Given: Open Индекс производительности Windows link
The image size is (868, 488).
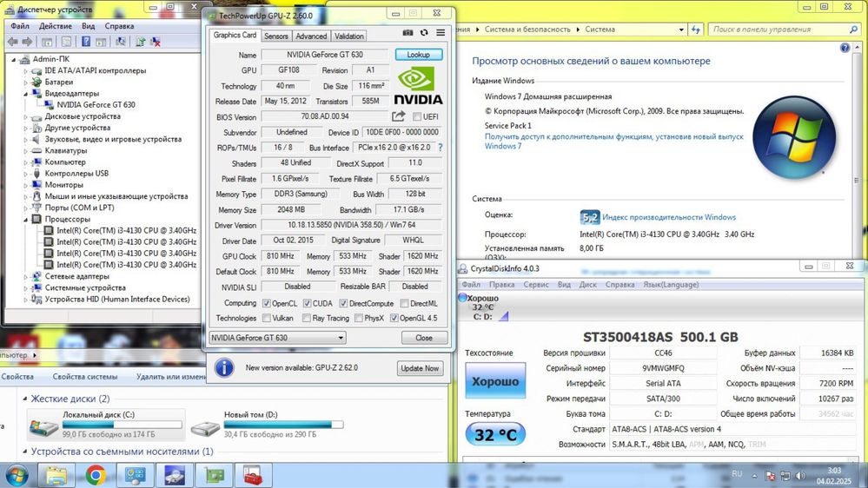Looking at the screenshot, I should tap(669, 217).
